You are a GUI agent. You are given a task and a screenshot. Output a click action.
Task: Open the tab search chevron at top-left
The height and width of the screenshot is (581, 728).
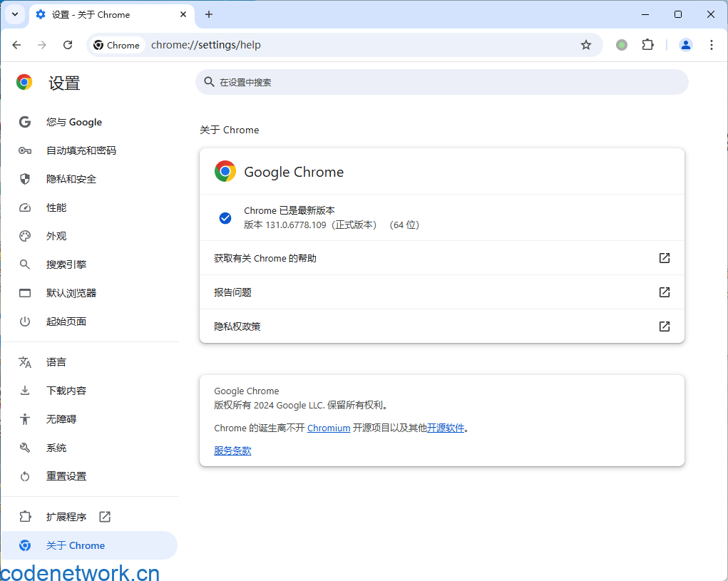(x=14, y=14)
